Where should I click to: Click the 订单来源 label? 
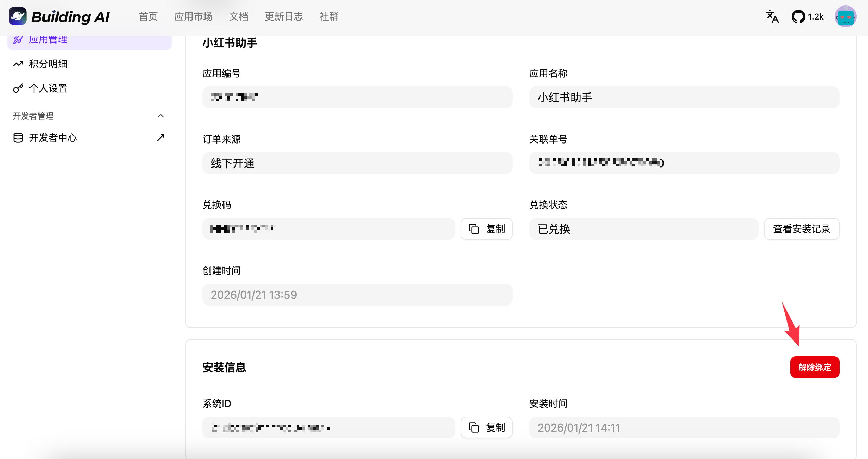(x=221, y=139)
